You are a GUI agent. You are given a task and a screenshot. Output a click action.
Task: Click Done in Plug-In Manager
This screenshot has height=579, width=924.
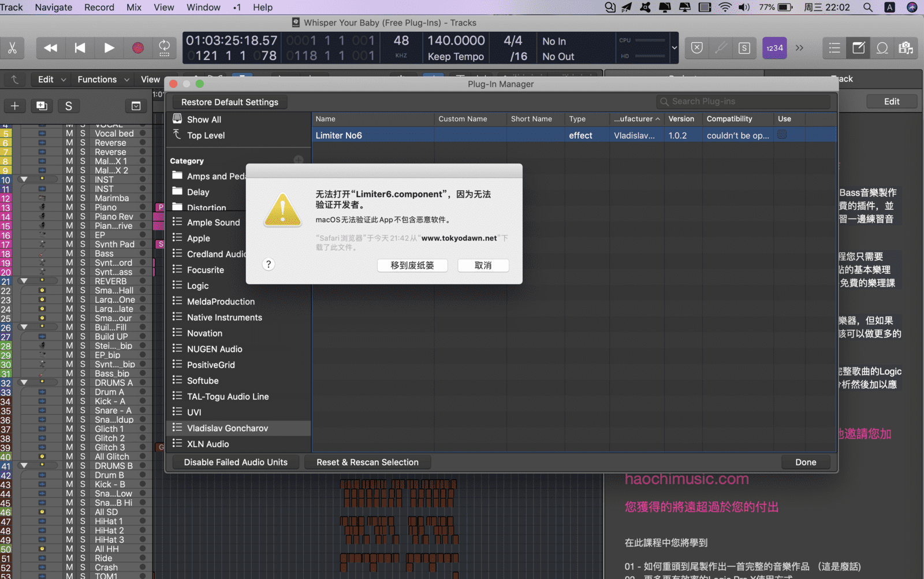(806, 462)
